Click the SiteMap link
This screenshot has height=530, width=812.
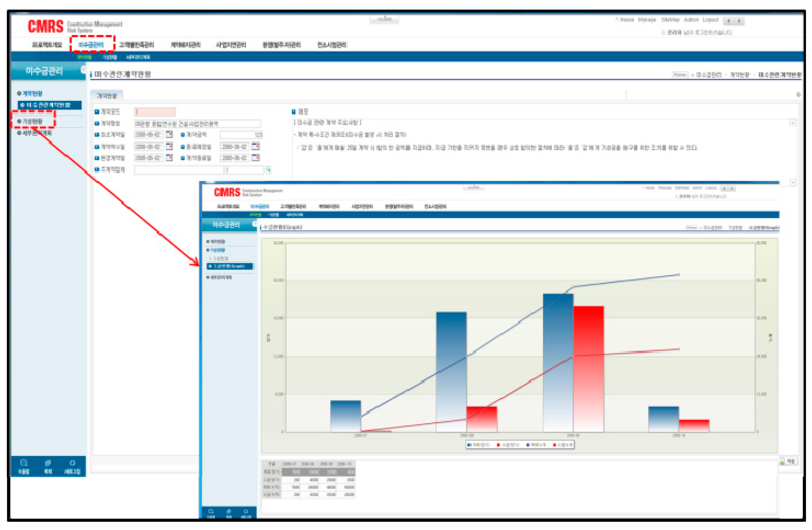coord(670,20)
